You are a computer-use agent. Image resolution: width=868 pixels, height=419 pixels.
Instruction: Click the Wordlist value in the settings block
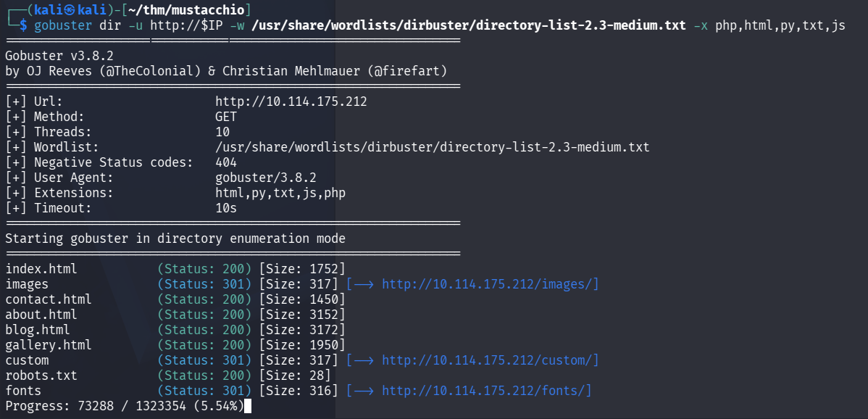432,147
